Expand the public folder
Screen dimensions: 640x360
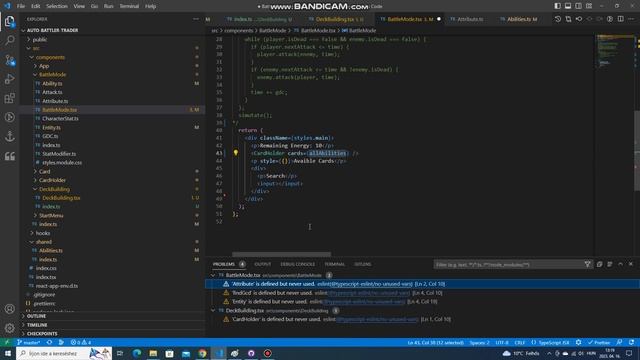(40, 40)
